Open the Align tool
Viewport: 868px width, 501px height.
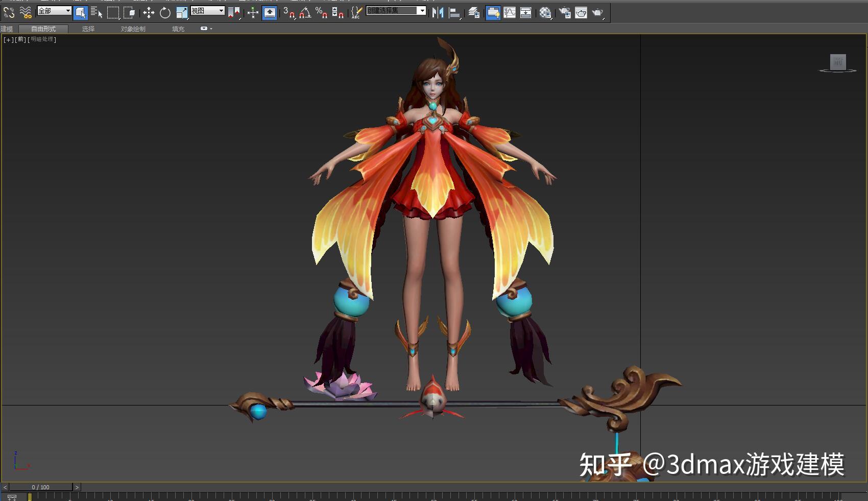click(454, 13)
